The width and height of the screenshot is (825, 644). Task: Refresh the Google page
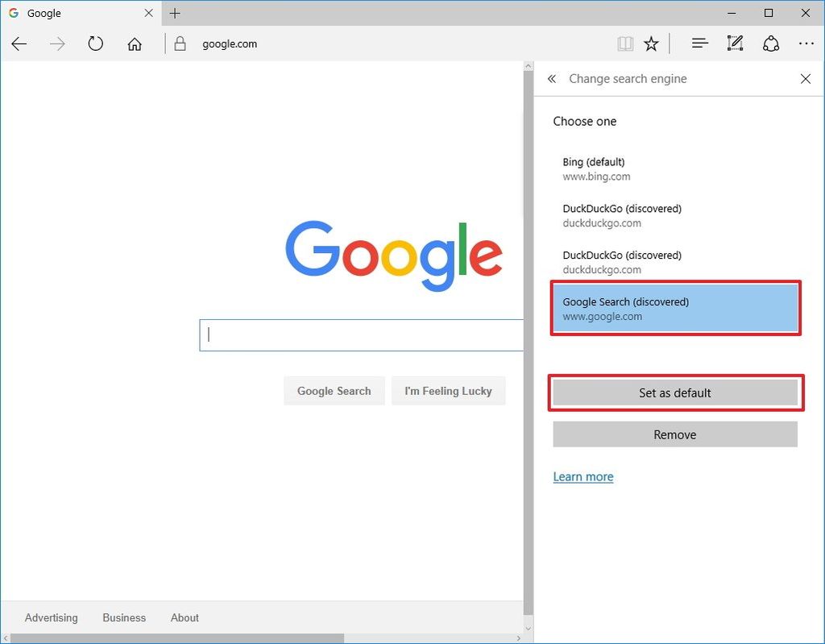[95, 44]
